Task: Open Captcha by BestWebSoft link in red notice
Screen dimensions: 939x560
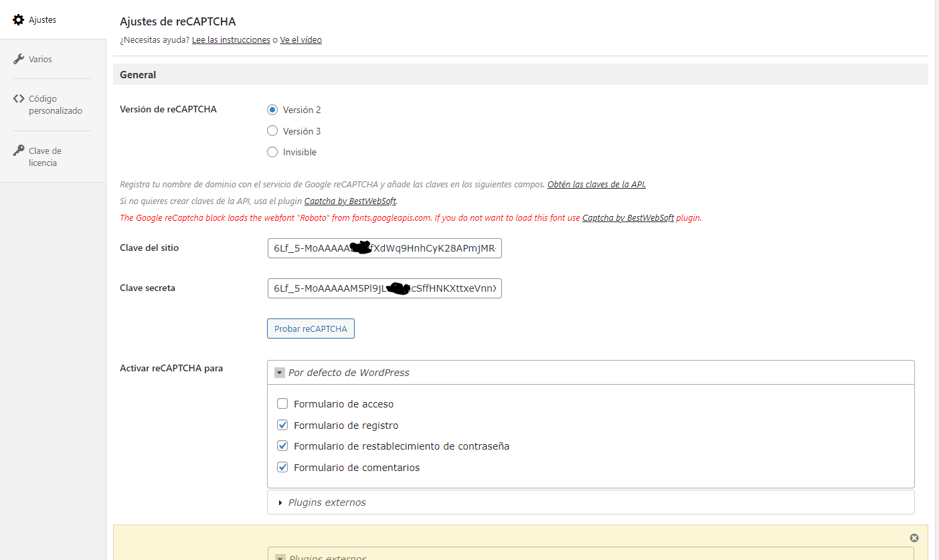Action: pyautogui.click(x=628, y=218)
